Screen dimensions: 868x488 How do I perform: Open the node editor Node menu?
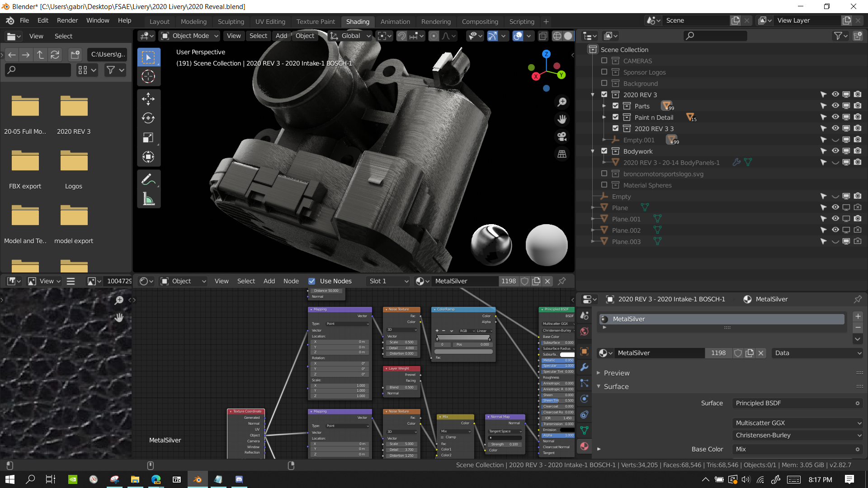pyautogui.click(x=291, y=281)
